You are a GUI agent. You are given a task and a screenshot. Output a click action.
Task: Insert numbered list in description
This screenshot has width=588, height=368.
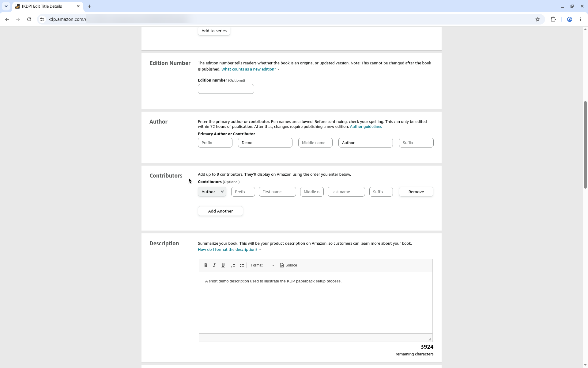coord(233,265)
